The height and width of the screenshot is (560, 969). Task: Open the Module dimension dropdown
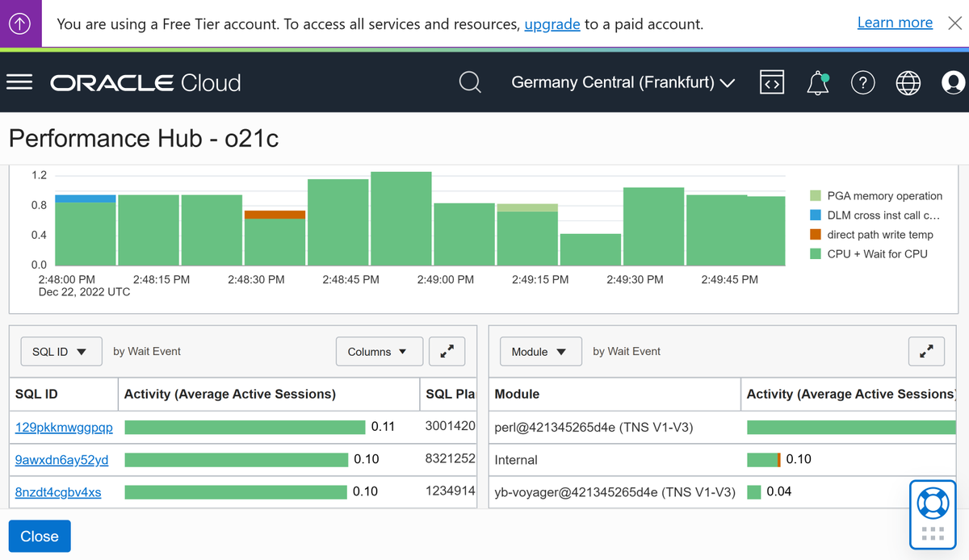(x=540, y=352)
